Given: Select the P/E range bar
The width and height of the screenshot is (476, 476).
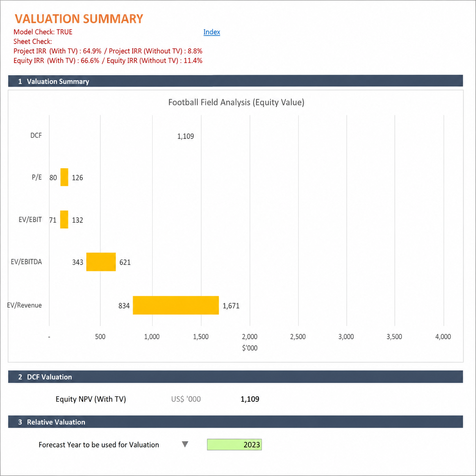Looking at the screenshot, I should pos(64,177).
